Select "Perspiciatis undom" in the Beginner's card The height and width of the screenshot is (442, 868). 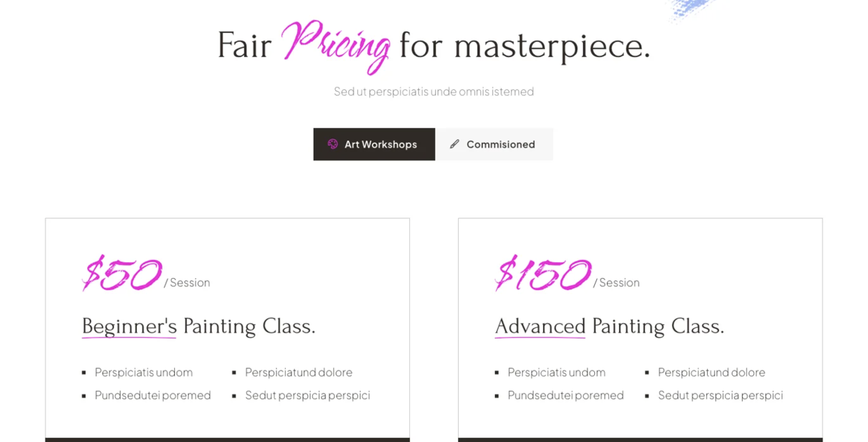pyautogui.click(x=144, y=372)
